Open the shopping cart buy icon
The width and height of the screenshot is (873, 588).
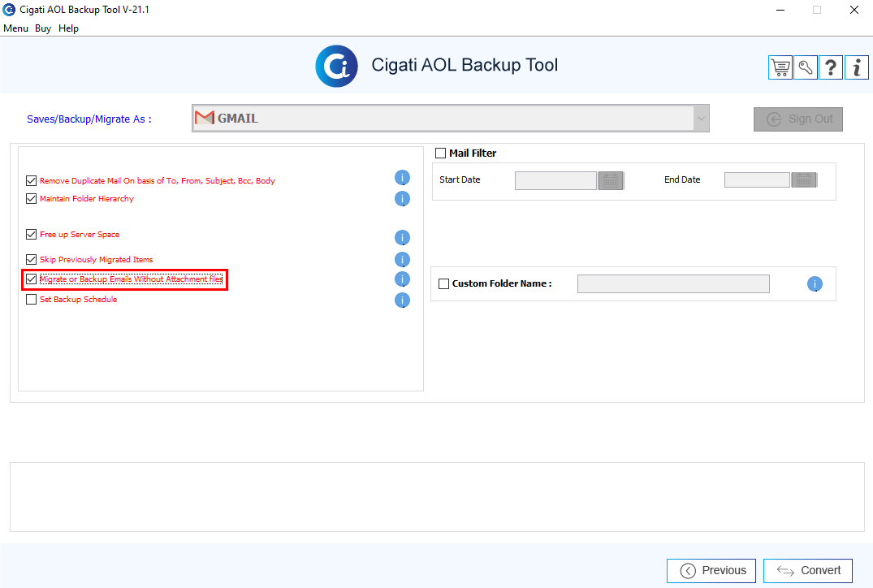(780, 68)
